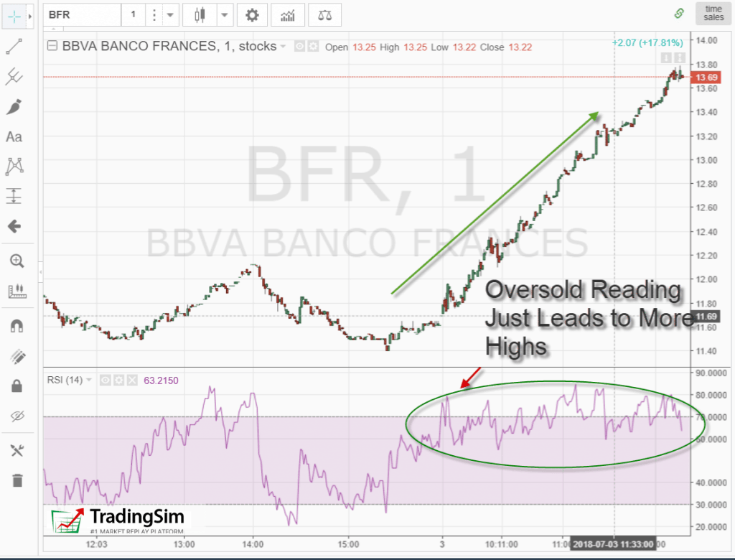
Task: Click the 30.0000 RSI axis level
Action: 711,505
